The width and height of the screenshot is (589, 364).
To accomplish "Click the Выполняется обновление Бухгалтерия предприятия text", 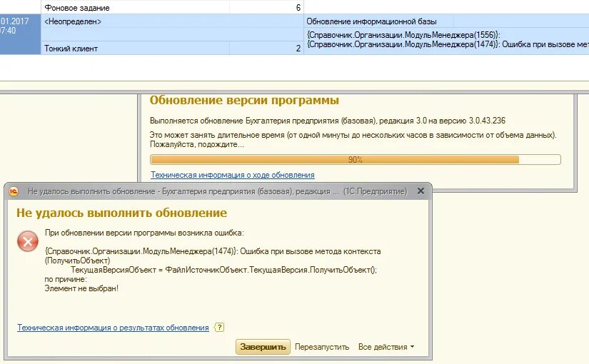I will point(328,121).
